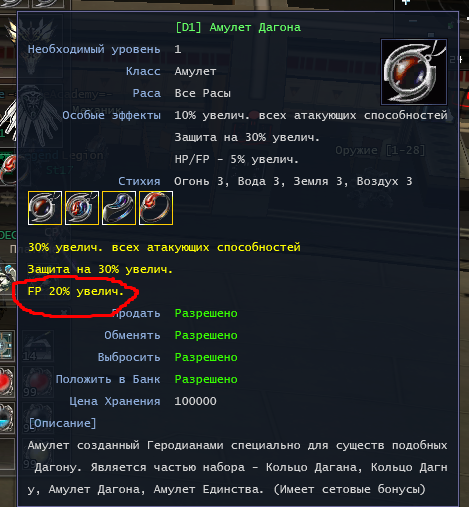The height and width of the screenshot is (507, 469).
Task: Click the 30% увелич. всех атакующих способностей line
Action: [x=164, y=247]
